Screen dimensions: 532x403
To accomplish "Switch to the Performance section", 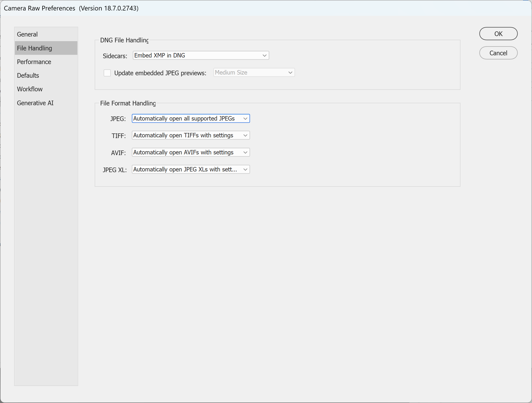I will [46, 62].
